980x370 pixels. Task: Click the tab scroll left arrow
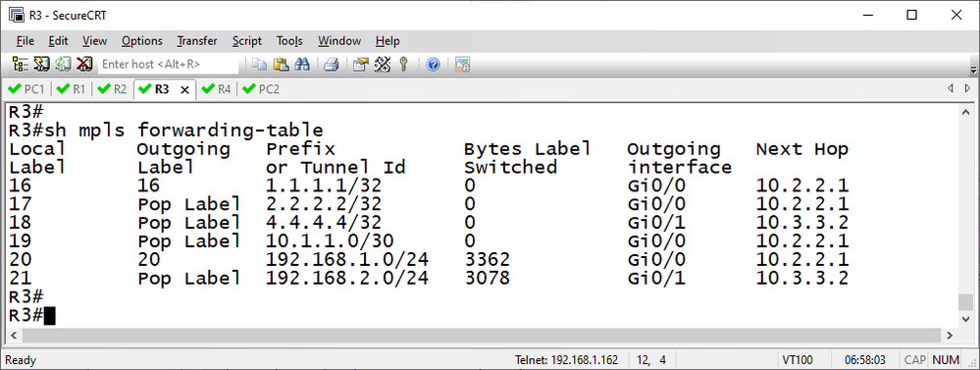[x=951, y=88]
